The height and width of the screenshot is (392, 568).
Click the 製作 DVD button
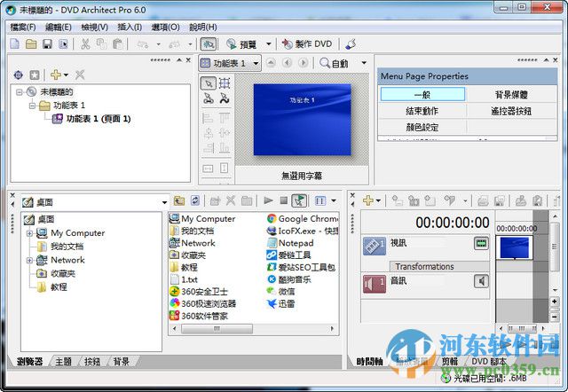(307, 44)
